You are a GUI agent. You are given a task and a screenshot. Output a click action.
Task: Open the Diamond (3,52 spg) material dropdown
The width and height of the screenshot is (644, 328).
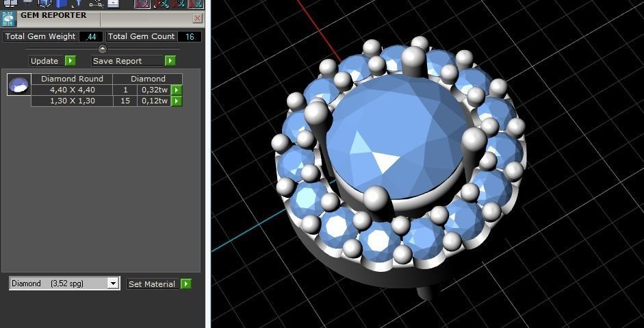pos(113,283)
